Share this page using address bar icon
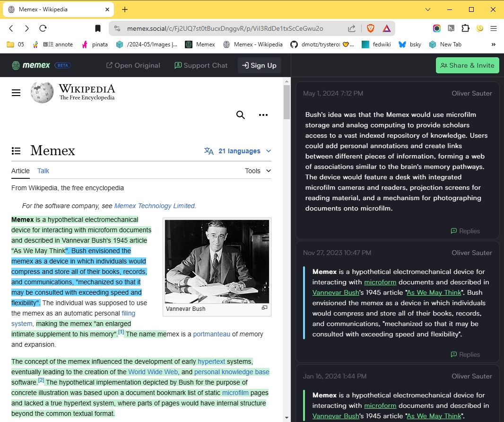 click(x=352, y=29)
